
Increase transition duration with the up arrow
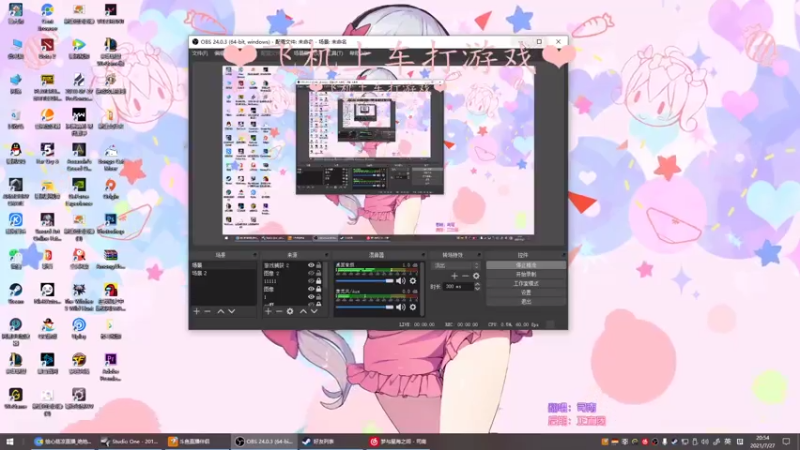tap(477, 284)
